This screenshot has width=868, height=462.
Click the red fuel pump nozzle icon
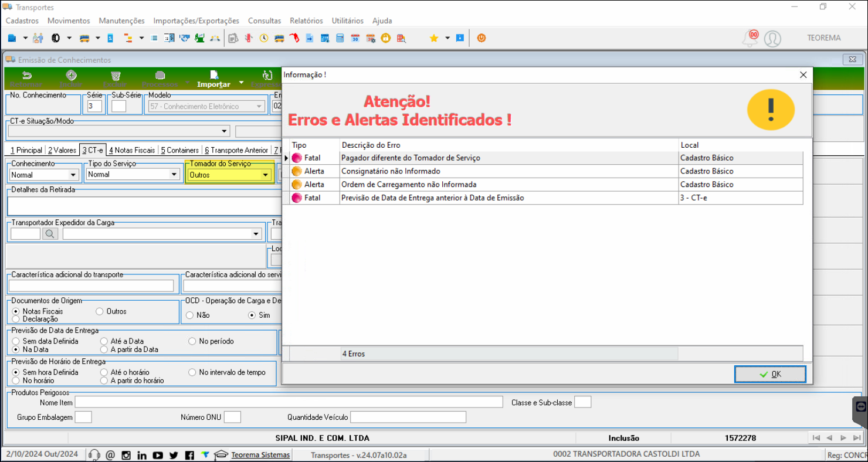point(294,38)
